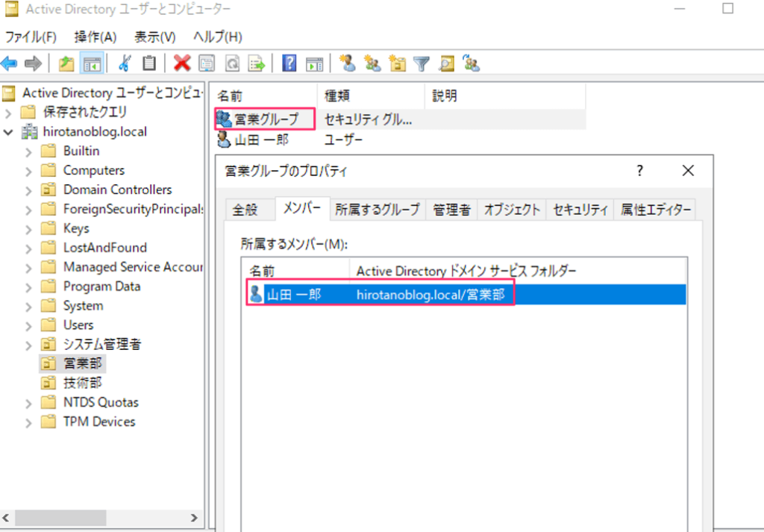Select 山田 一郎 member in properties dialog
The height and width of the screenshot is (532, 764).
pos(466,295)
